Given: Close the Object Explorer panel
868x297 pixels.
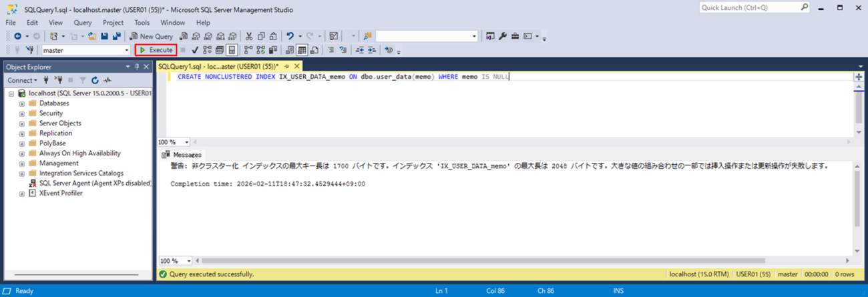Looking at the screenshot, I should click(146, 67).
